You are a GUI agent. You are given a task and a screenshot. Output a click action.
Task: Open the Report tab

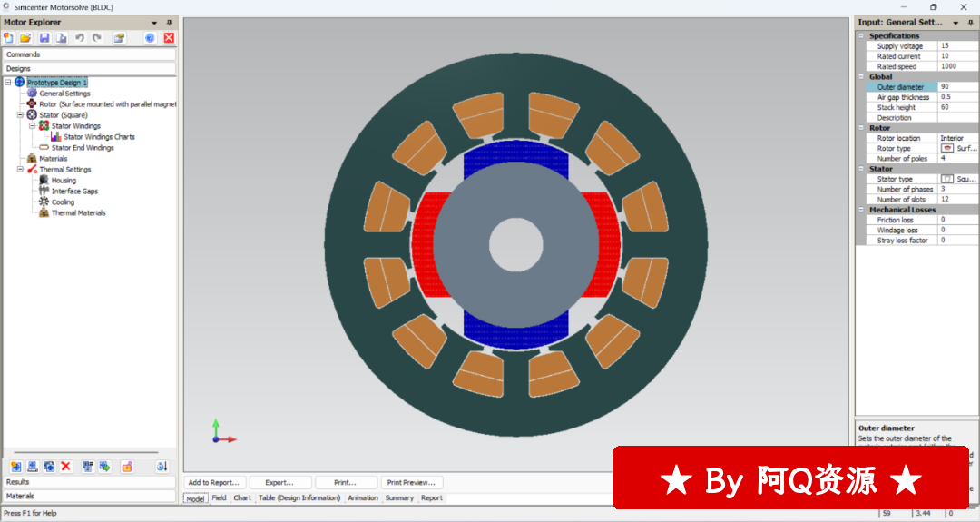coord(431,498)
